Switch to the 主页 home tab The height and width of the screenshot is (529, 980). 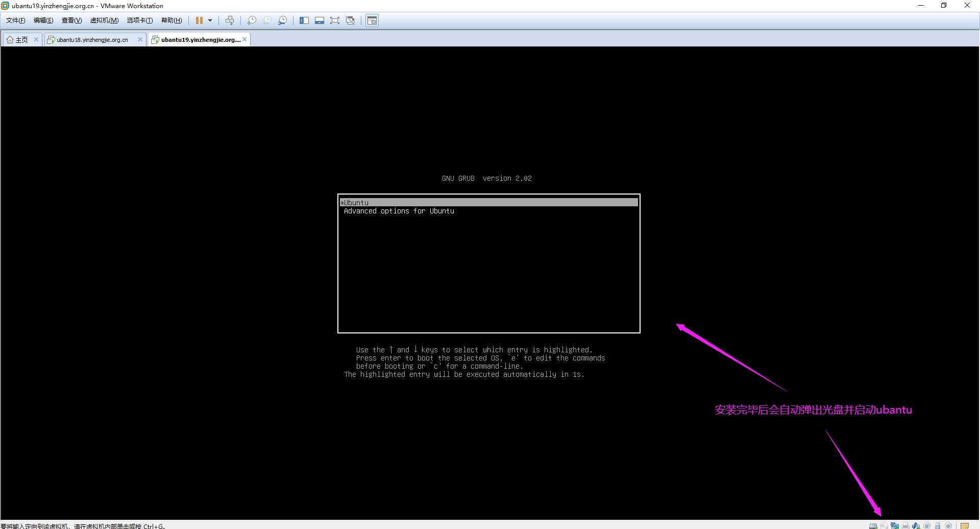(21, 39)
